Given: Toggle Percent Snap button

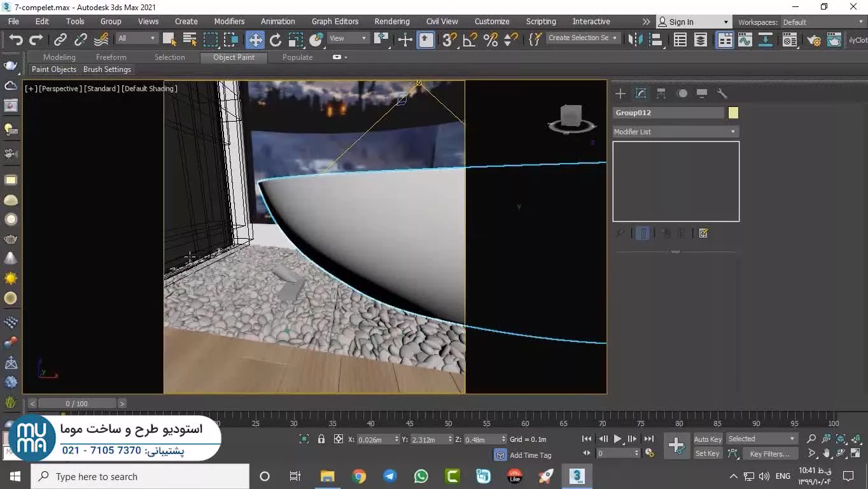Looking at the screenshot, I should [x=490, y=40].
